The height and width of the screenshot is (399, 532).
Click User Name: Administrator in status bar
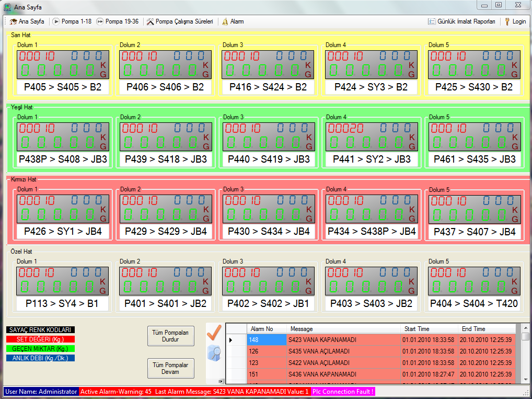point(41,392)
